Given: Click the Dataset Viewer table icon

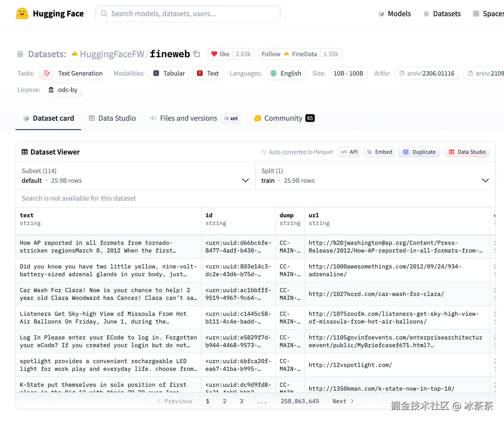Looking at the screenshot, I should tap(25, 152).
